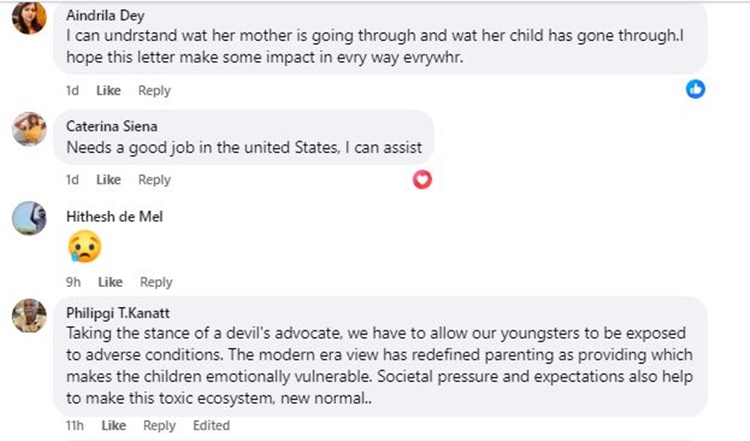Reply to Caterina Siena's comment
Viewport: 750px width, 441px height.
[154, 180]
